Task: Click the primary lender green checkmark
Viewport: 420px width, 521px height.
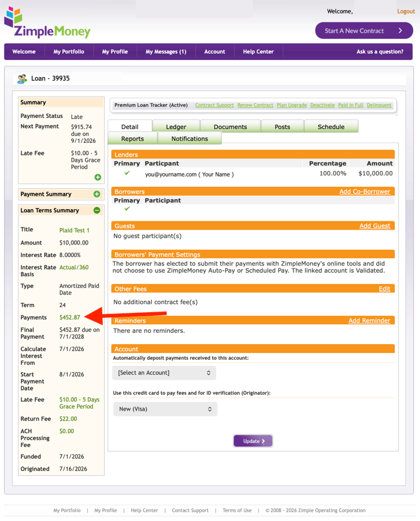Action: pos(127,173)
